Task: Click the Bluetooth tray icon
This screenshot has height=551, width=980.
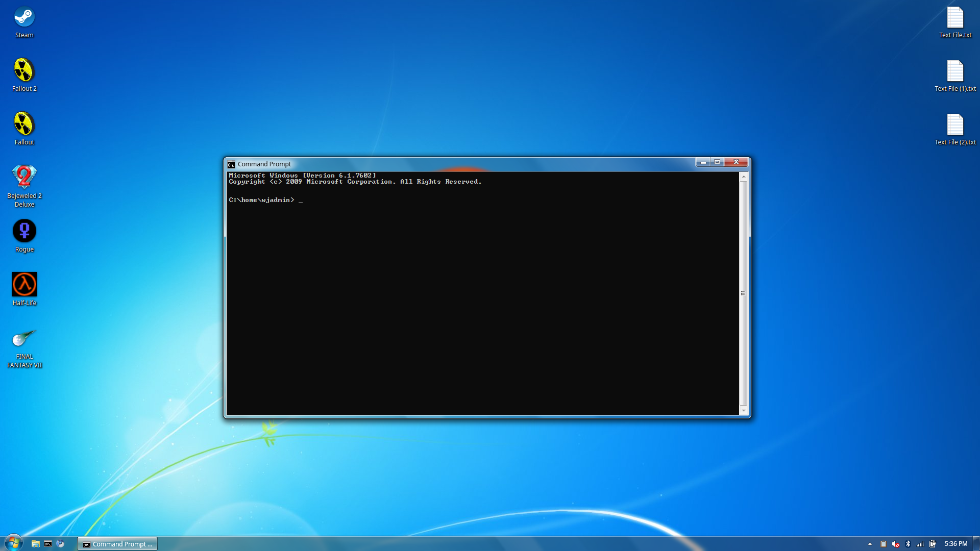Action: click(x=908, y=544)
